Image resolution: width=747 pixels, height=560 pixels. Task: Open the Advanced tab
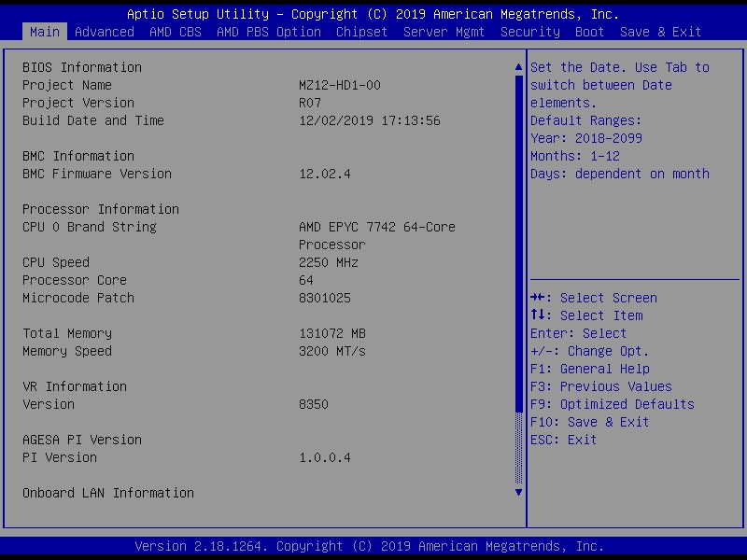coord(105,32)
